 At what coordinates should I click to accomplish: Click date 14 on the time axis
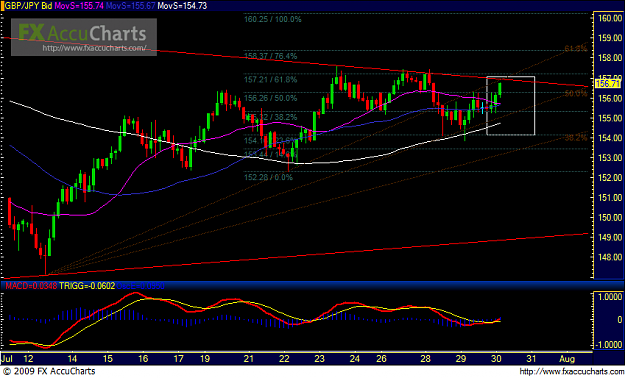click(72, 359)
